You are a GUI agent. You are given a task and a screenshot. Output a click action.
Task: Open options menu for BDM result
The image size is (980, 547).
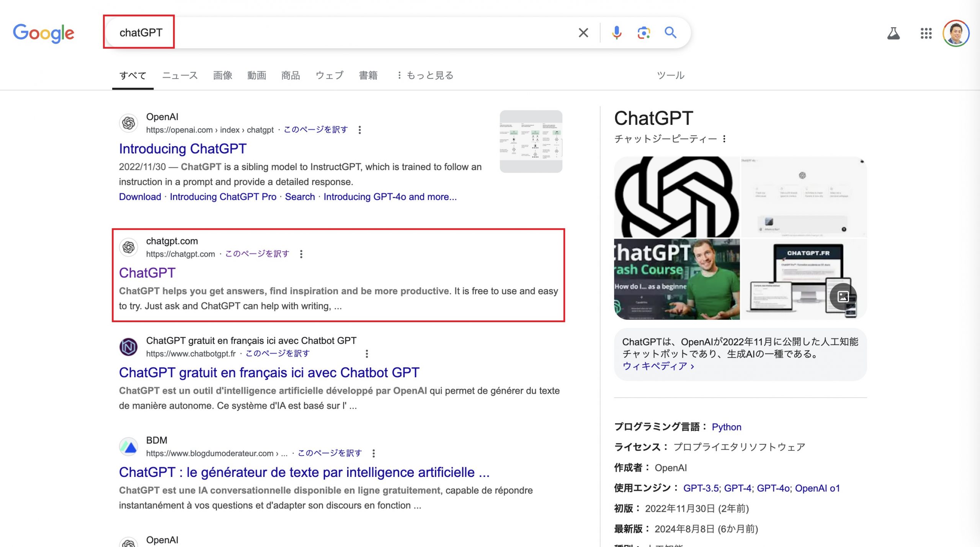point(374,453)
